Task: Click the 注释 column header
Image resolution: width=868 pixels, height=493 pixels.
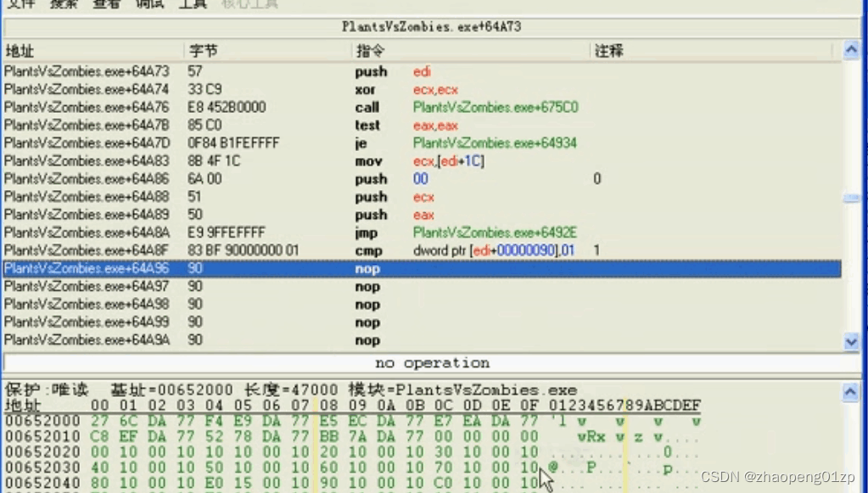Action: (x=609, y=51)
